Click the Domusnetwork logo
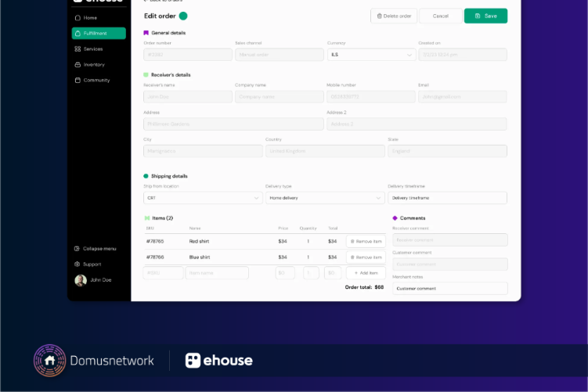Image resolution: width=588 pixels, height=392 pixels. point(94,361)
